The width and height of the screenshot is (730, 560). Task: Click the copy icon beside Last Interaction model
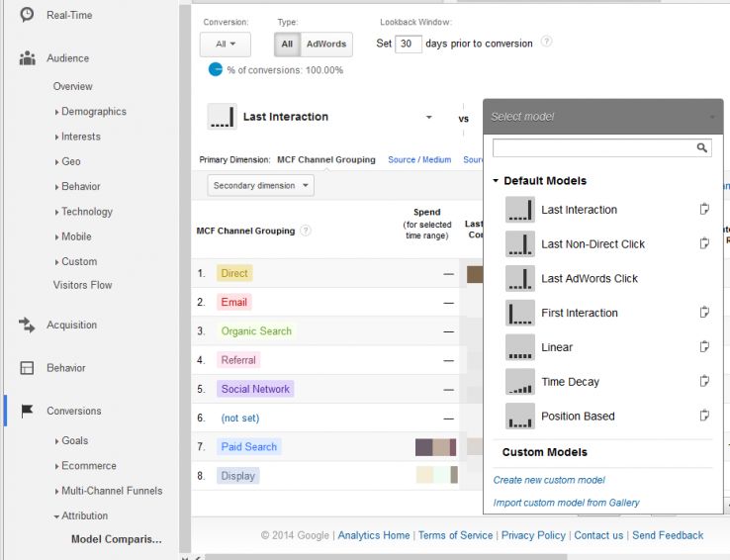pos(704,209)
